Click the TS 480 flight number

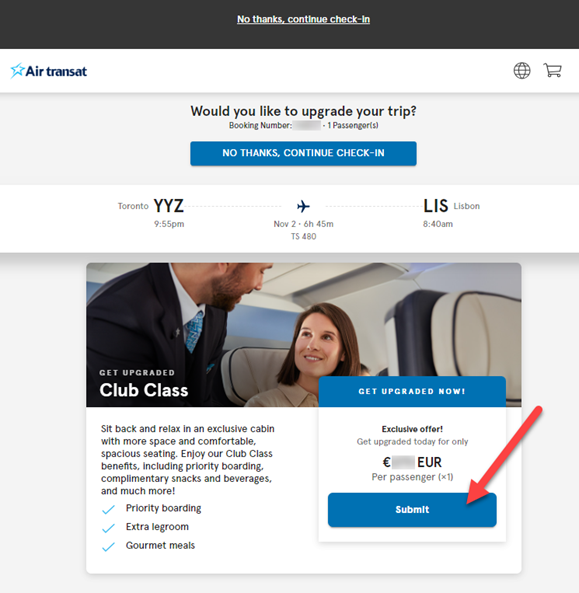point(303,236)
